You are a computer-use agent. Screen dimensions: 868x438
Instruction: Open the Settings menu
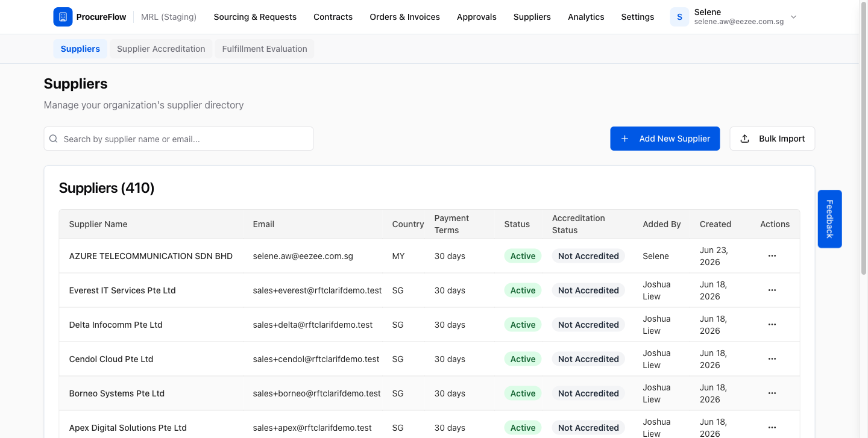pos(637,17)
